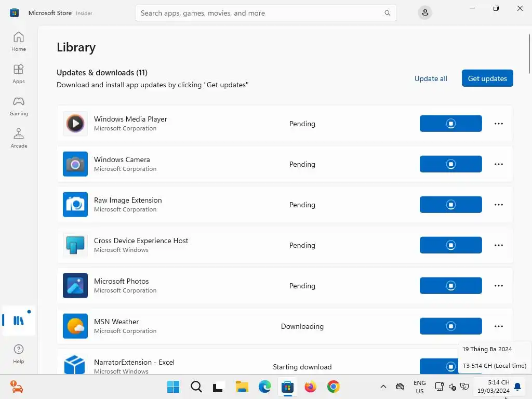The height and width of the screenshot is (399, 532).
Task: Open the clock showing 5:14 CH
Action: point(494,387)
